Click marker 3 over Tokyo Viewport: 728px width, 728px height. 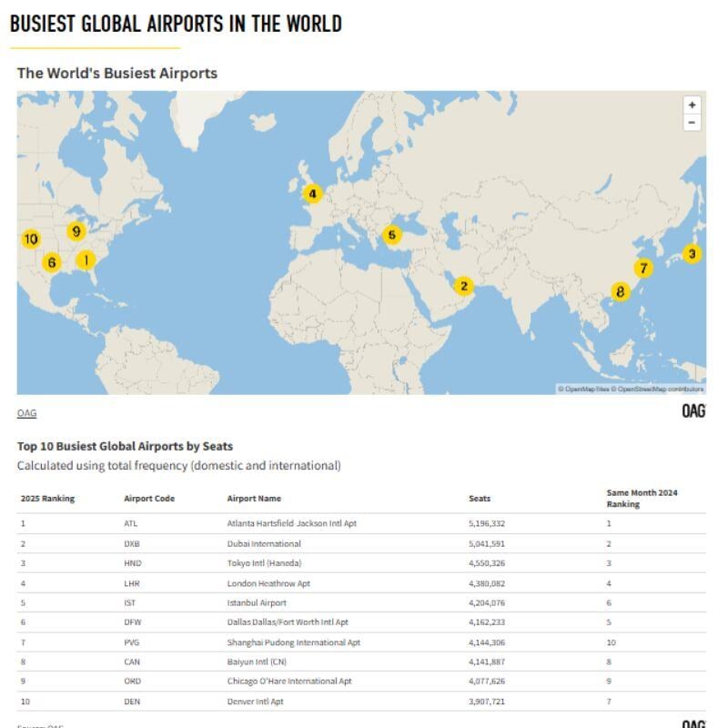[692, 254]
